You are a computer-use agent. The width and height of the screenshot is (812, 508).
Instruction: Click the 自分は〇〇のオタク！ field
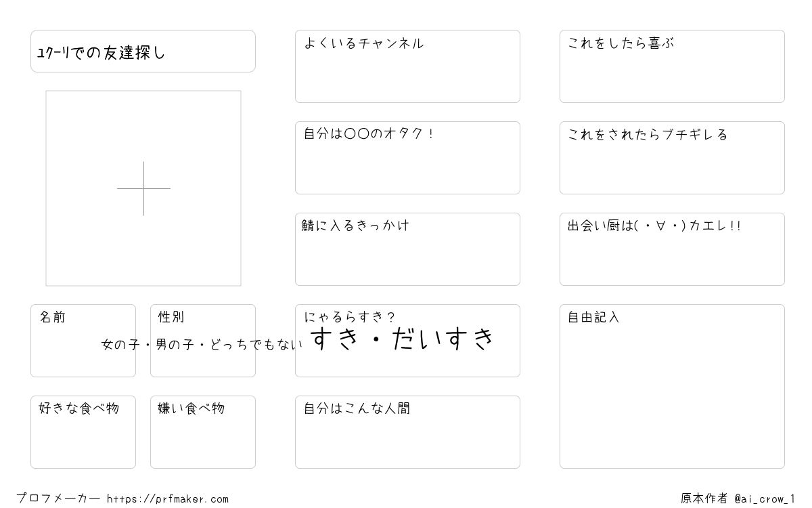407,158
